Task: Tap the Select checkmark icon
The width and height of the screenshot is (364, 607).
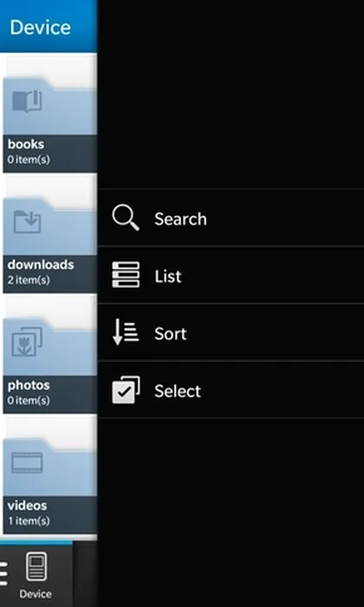Action: [126, 390]
